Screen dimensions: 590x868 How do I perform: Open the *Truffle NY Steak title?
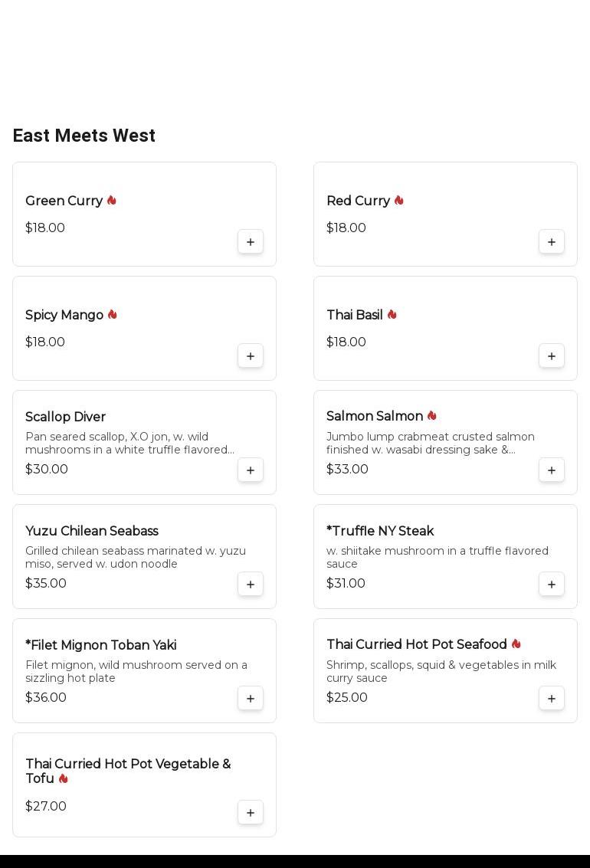point(380,531)
